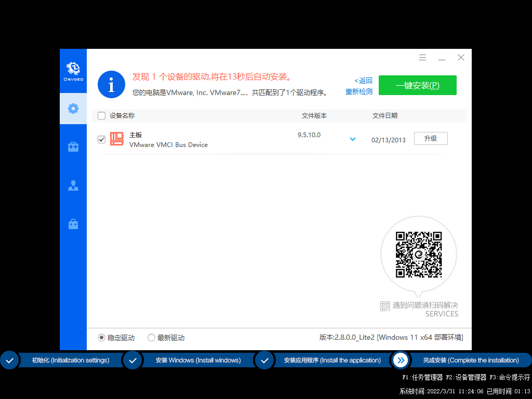Viewport: 532px width, 399px height.
Task: Click the F2:设备管理器 shortcut hint
Action: 466,377
